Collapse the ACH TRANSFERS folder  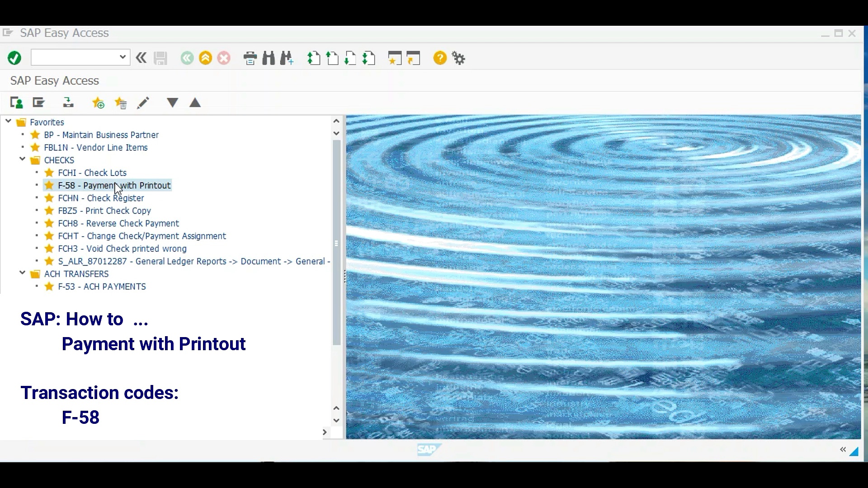tap(22, 273)
